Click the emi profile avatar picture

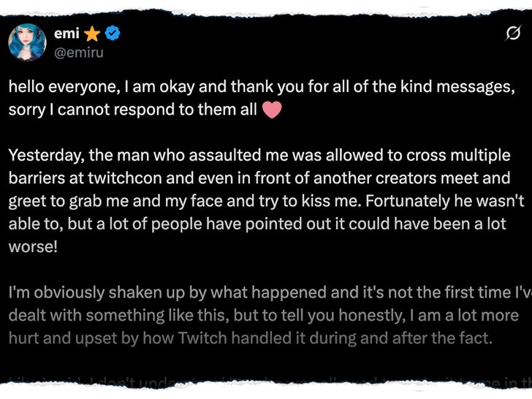click(28, 42)
